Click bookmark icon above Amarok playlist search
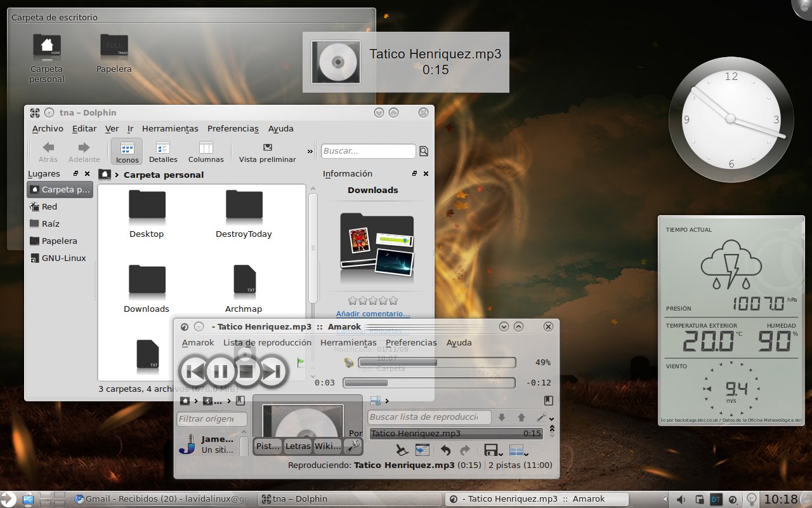Screen dimensions: 812x508 pyautogui.click(x=548, y=401)
